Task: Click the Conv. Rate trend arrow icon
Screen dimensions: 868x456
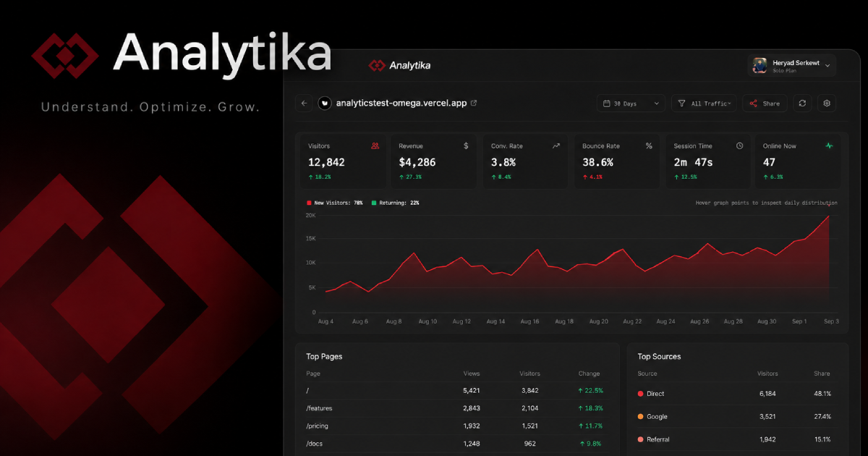Action: (556, 145)
